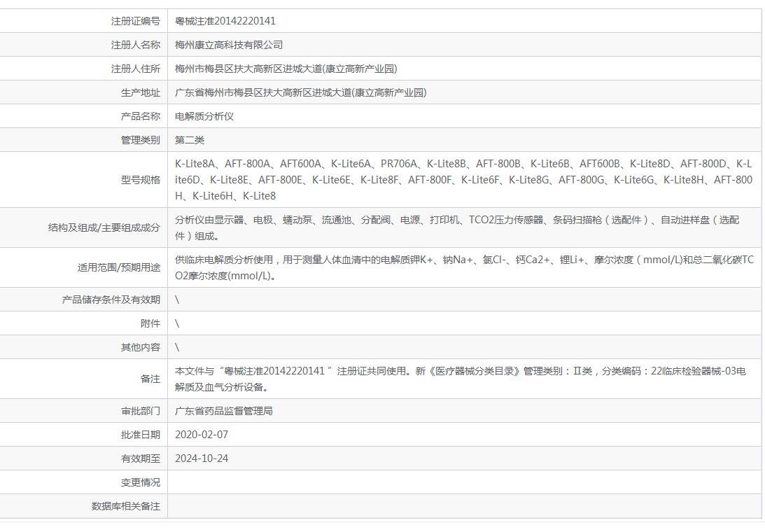The image size is (765, 532).
Task: Select management category value 第二类
Action: point(190,140)
